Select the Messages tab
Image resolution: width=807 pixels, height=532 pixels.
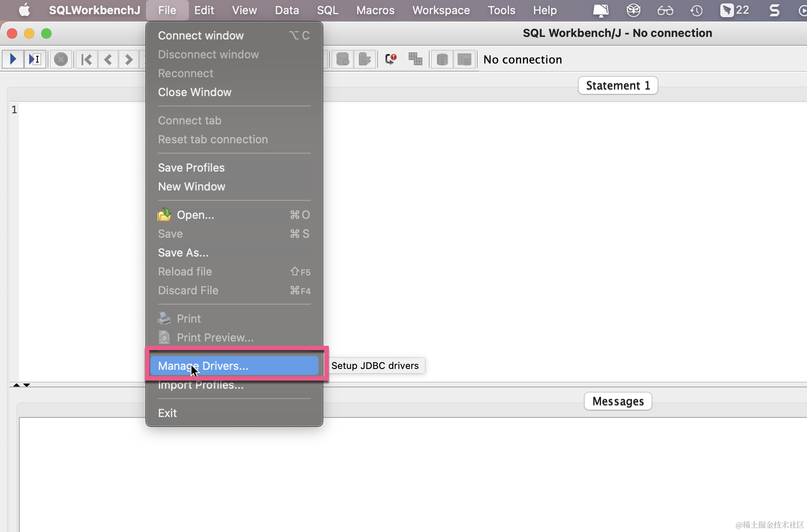click(618, 401)
